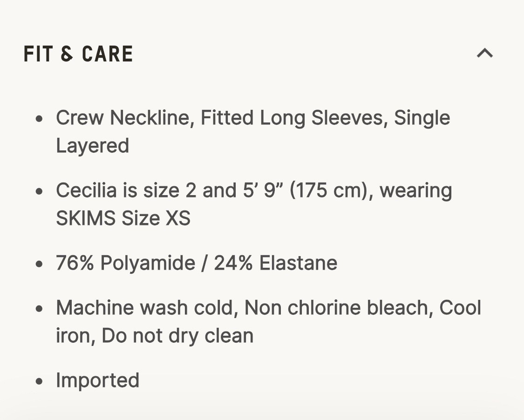Viewport: 524px width, 420px height.
Task: Click the SKIMS Size XS text
Action: 123,218
